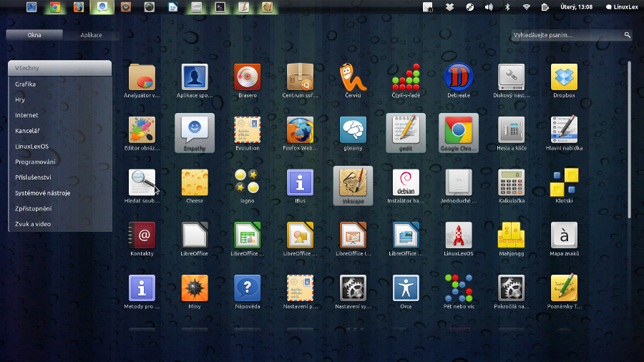Open the Poznámky Tomboy notes app
Image resolution: width=644 pixels, height=362 pixels.
(x=564, y=291)
